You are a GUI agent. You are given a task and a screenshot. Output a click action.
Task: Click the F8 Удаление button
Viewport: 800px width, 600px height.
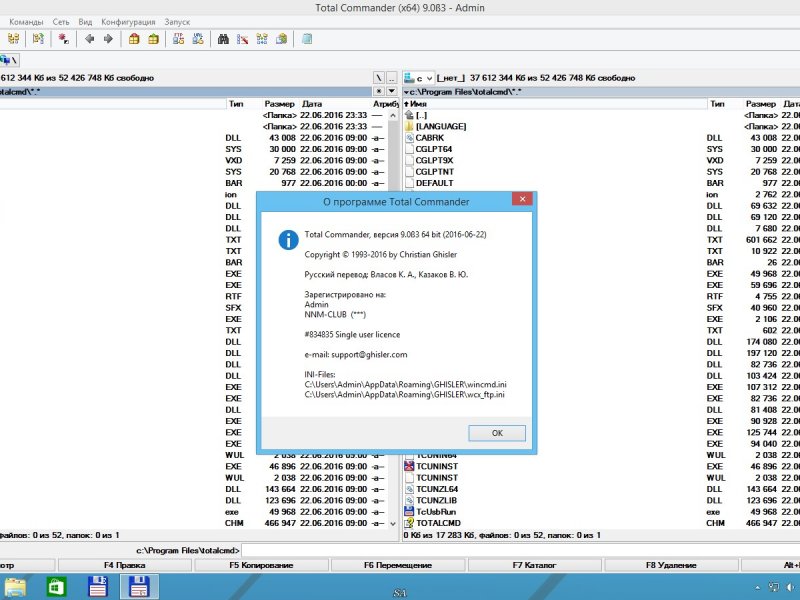tap(671, 565)
